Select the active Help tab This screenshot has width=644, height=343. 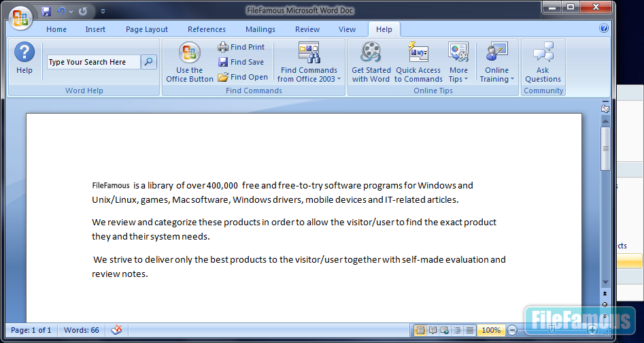(384, 29)
